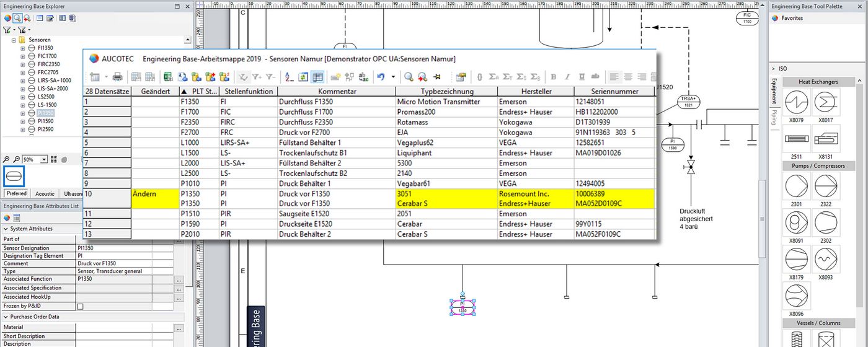Viewport: 868px width, 347px height.
Task: Click the refresh icon next to sort button
Action: [x=303, y=77]
